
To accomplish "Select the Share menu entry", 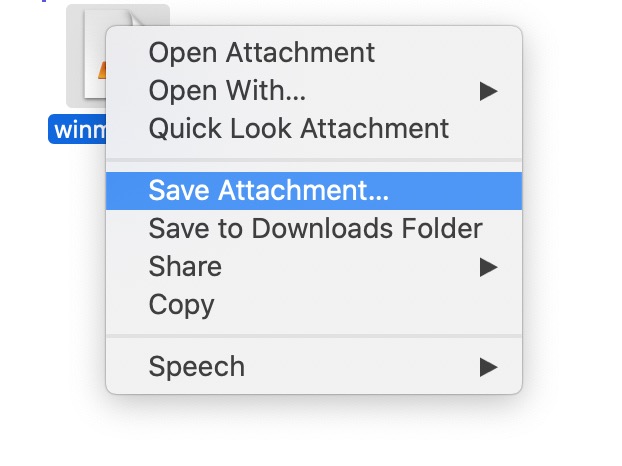I will pyautogui.click(x=185, y=266).
